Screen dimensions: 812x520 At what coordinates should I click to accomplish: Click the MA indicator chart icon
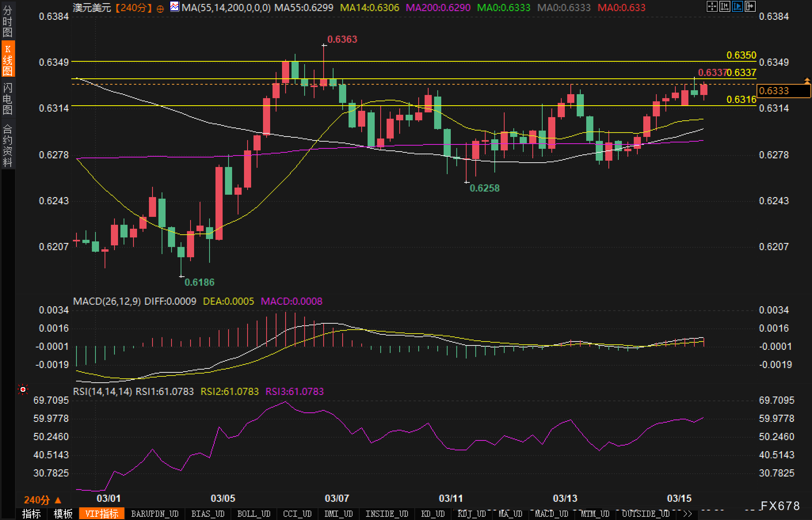coord(174,7)
